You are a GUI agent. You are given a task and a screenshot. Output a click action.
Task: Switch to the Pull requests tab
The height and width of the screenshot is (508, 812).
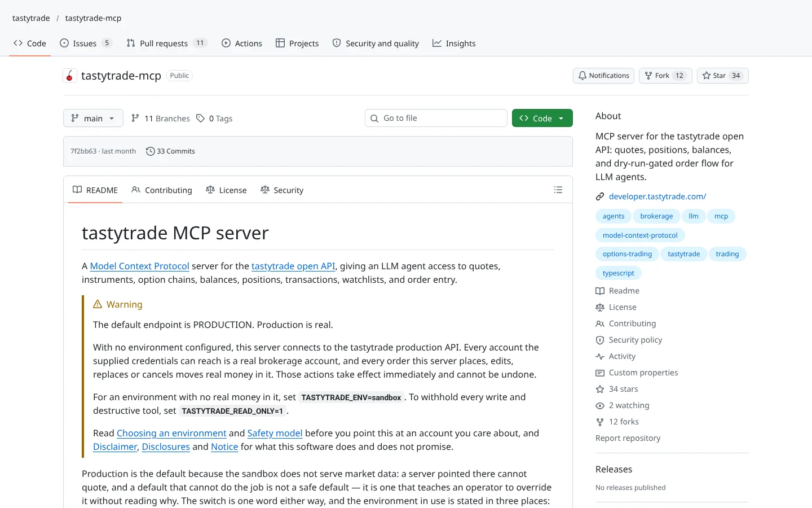(x=167, y=43)
